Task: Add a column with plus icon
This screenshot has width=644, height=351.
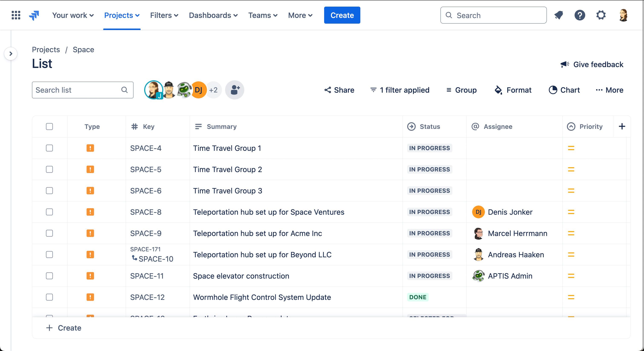Action: tap(622, 127)
